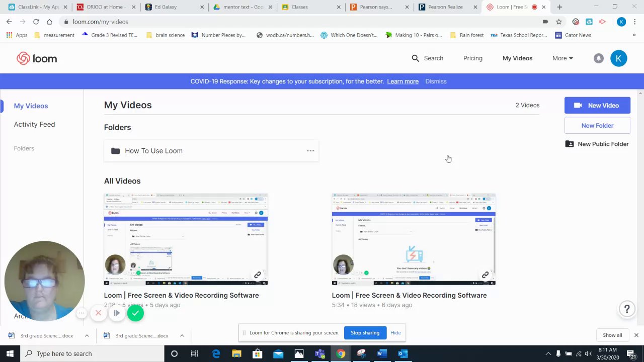The width and height of the screenshot is (644, 362).
Task: Open the video thumbnail from 5 days ago
Action: (x=186, y=239)
